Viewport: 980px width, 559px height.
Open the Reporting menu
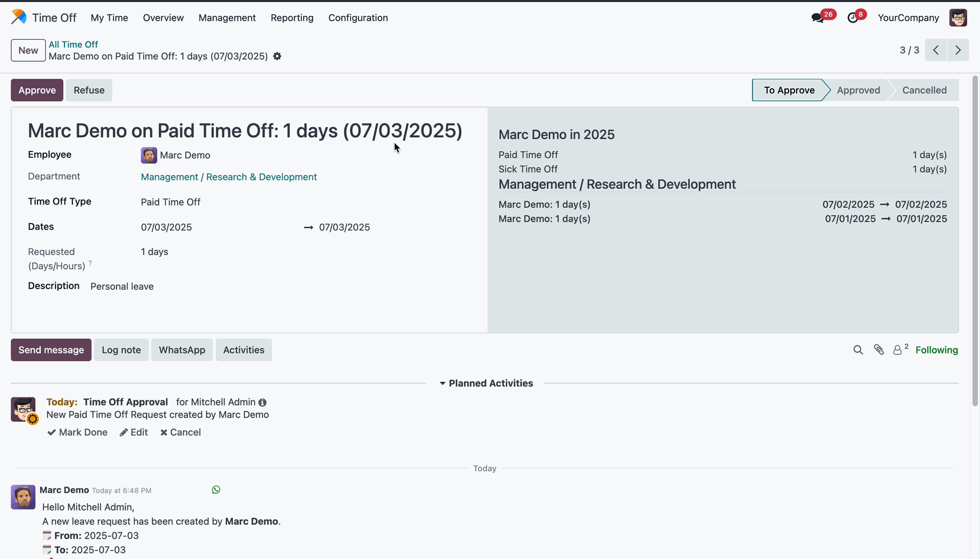click(292, 18)
